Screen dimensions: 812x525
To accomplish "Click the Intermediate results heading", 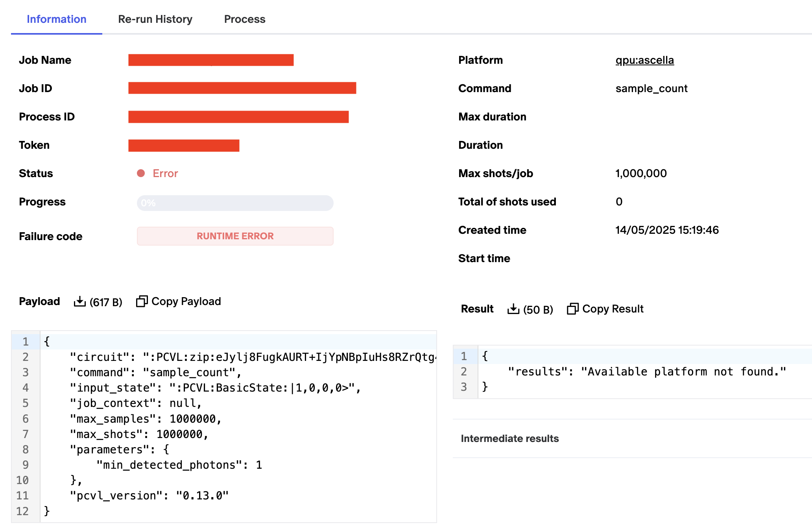I will [510, 438].
